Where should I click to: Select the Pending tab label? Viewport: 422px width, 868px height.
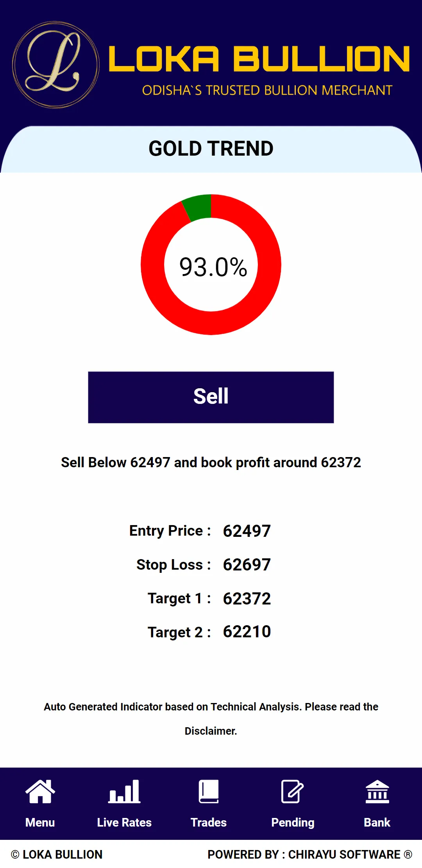[x=293, y=823]
